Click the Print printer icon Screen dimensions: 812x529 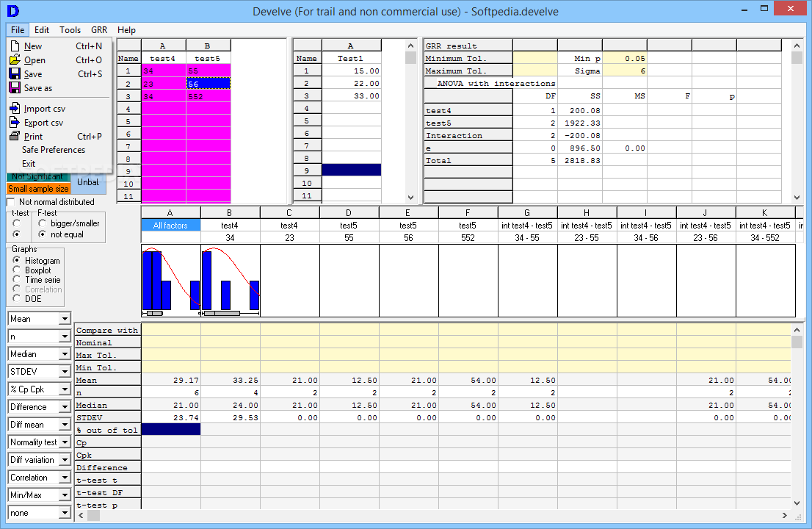15,136
